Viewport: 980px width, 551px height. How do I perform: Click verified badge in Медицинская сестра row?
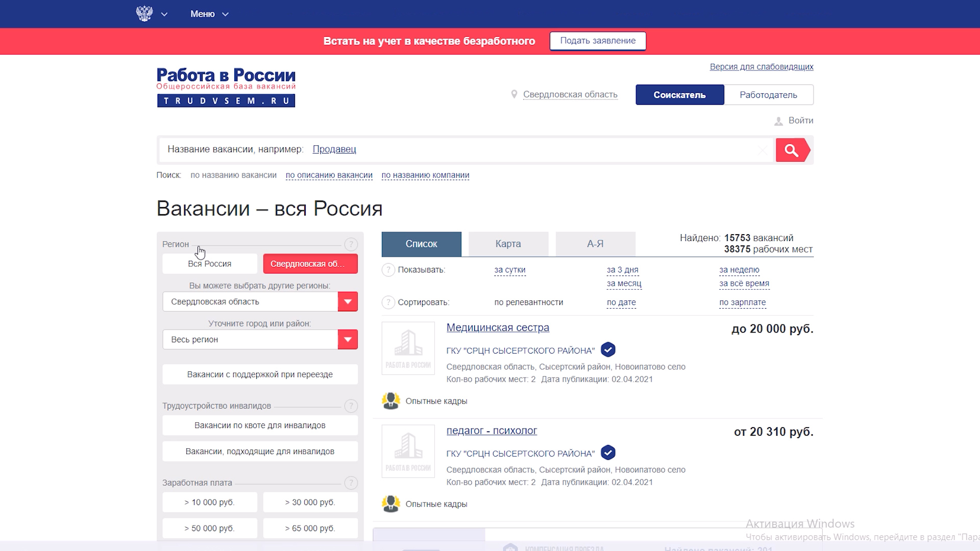click(x=608, y=350)
